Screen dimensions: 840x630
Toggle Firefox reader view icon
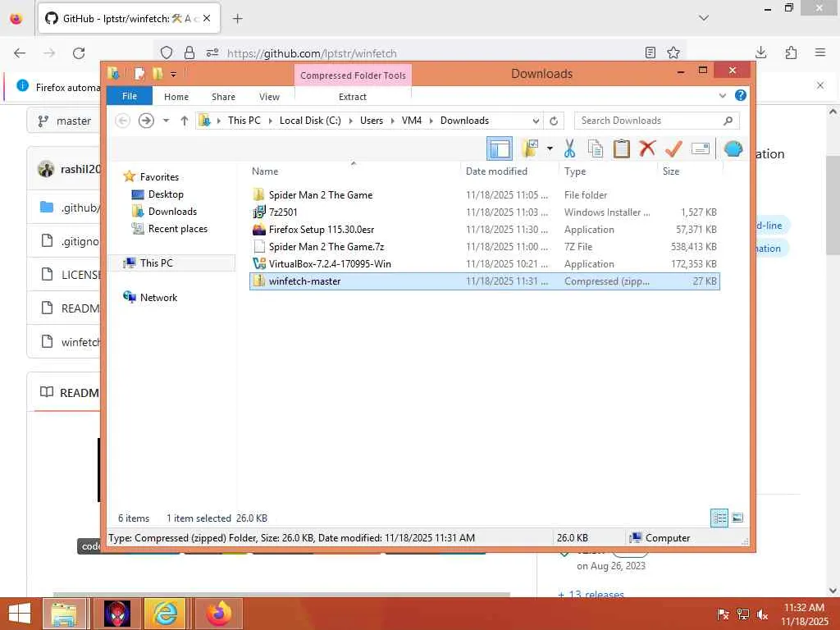pos(651,52)
